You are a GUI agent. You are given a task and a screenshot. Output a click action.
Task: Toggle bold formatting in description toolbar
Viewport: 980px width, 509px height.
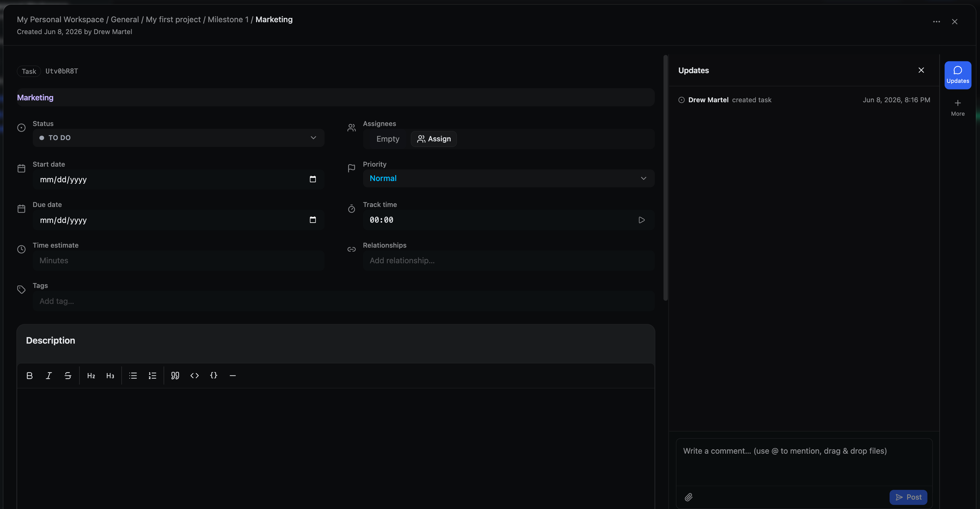29,375
